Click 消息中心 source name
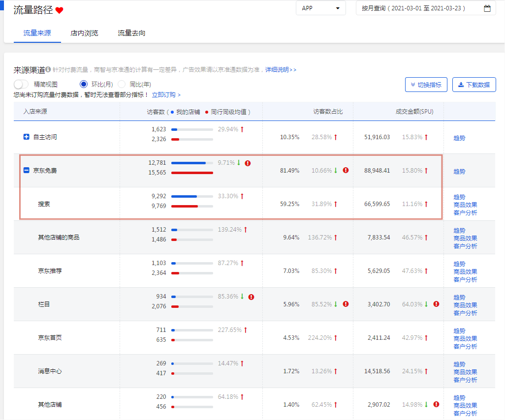This screenshot has height=420, width=505. pyautogui.click(x=50, y=371)
